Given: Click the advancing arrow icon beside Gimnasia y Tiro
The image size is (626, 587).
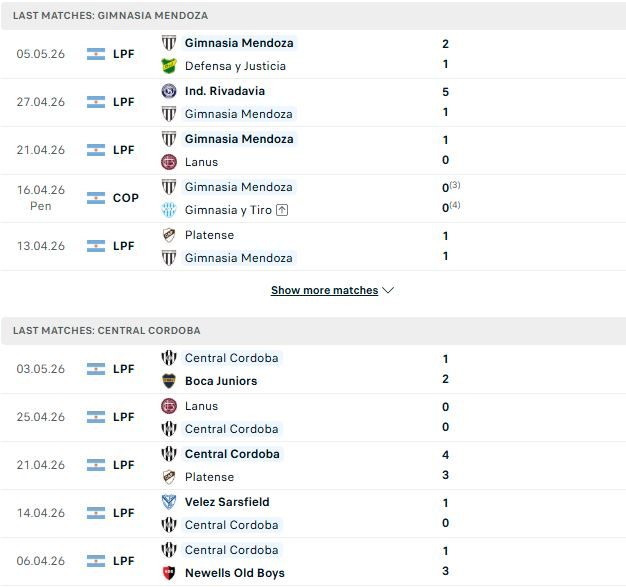Looking at the screenshot, I should 282,210.
